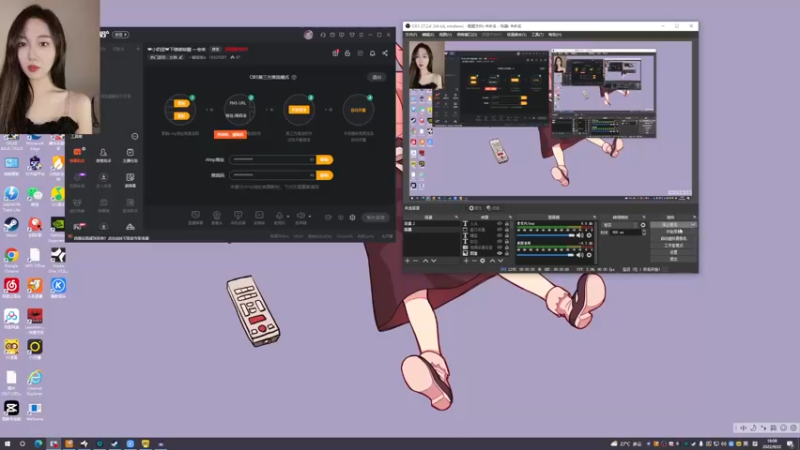The width and height of the screenshot is (800, 450).
Task: Open Internet Explorer desktop shortcut
Action: click(x=35, y=379)
